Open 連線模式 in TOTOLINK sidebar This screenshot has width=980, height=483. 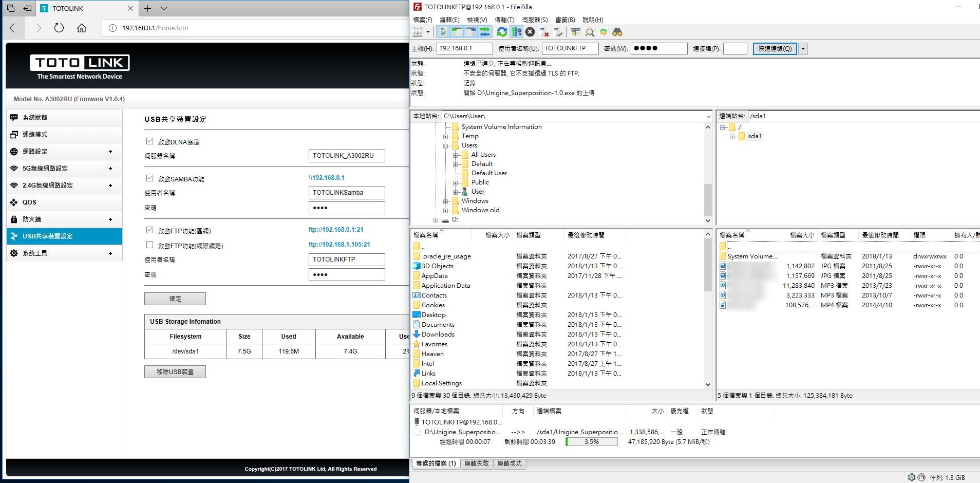point(65,135)
